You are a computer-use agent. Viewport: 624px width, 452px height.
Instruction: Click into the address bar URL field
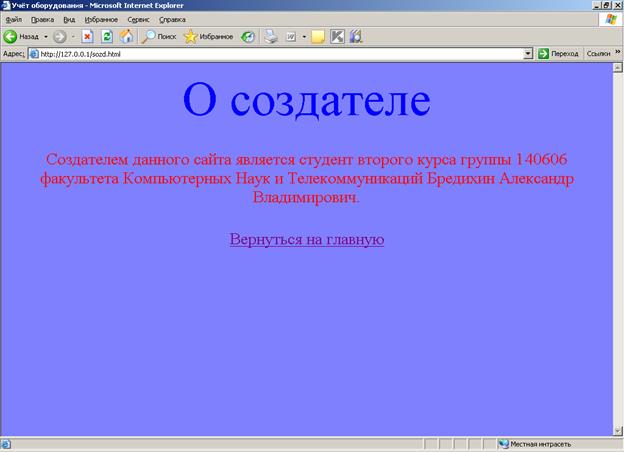coord(280,53)
